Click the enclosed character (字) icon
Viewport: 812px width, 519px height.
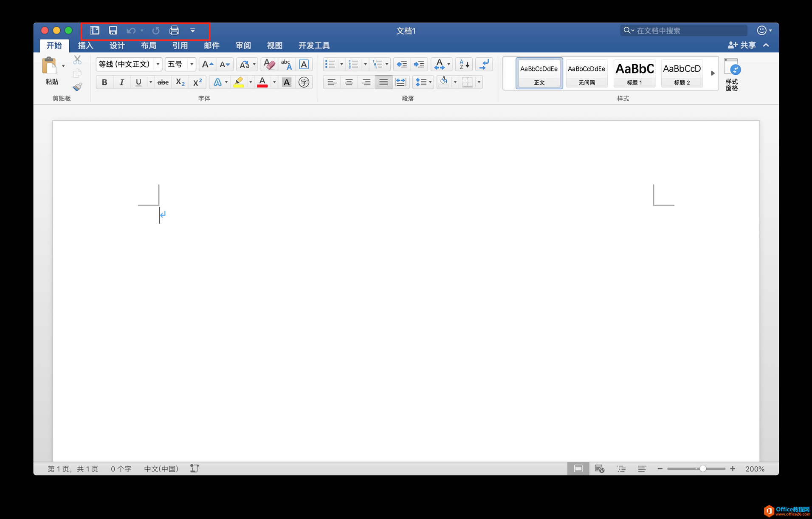point(304,82)
